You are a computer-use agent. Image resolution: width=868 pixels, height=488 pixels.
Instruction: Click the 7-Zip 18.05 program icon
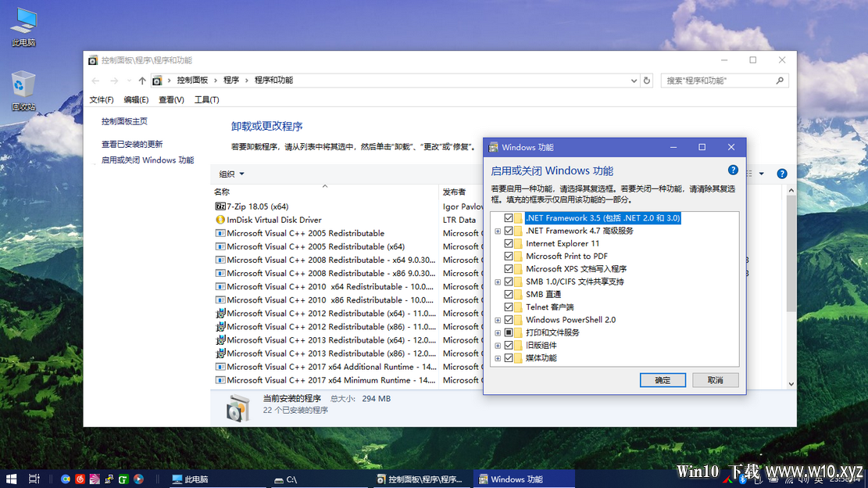tap(220, 206)
